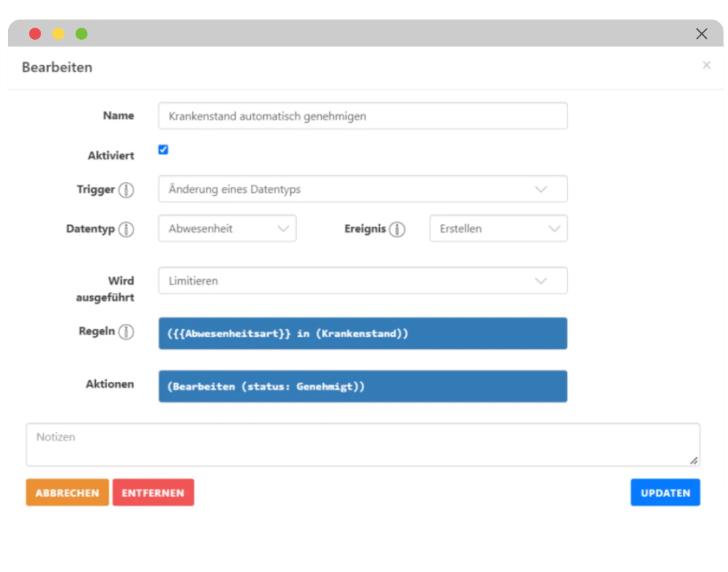The width and height of the screenshot is (728, 572).
Task: Click the red macOS close dot
Action: coord(35,34)
